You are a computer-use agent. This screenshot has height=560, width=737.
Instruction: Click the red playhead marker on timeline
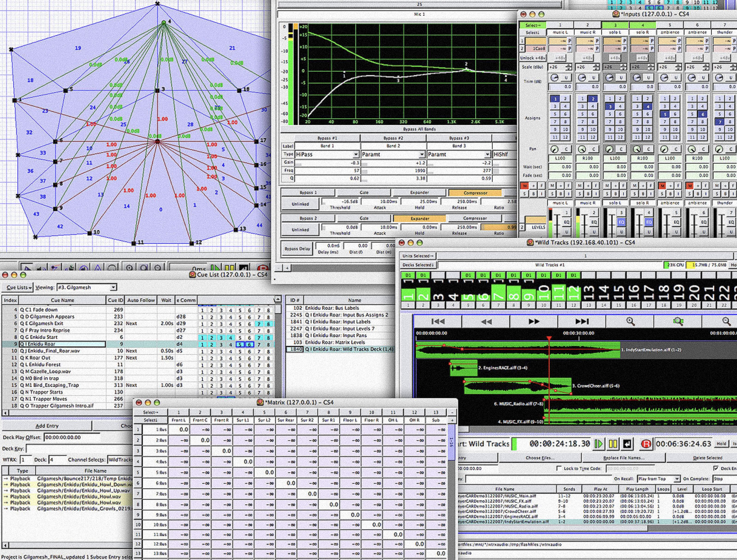coord(549,338)
